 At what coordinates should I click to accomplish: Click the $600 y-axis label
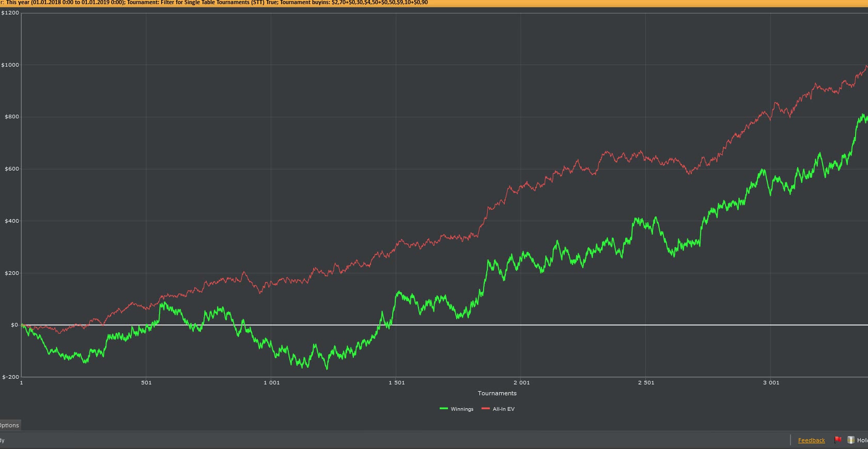point(11,169)
